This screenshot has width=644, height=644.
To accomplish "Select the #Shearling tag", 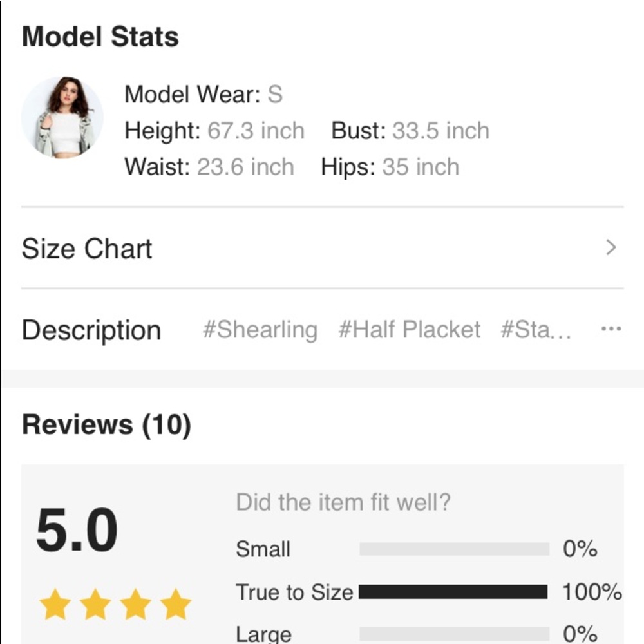I will coord(260,330).
